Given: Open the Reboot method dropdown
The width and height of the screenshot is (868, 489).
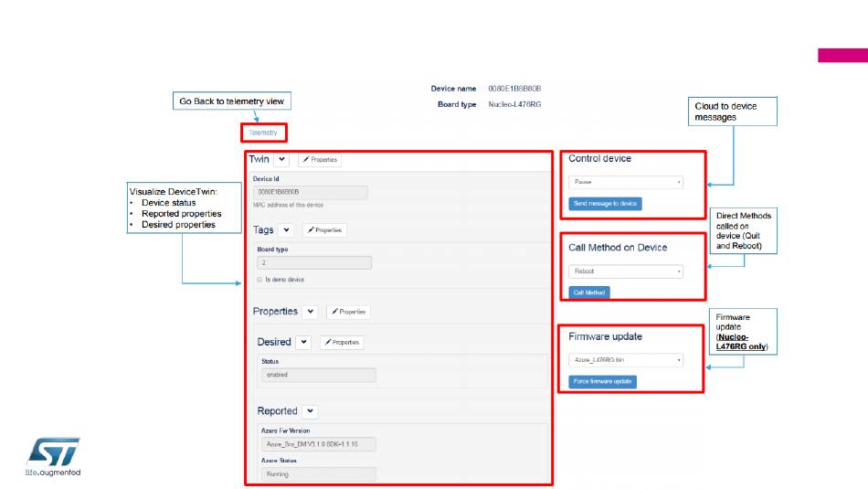Looking at the screenshot, I should (x=626, y=271).
